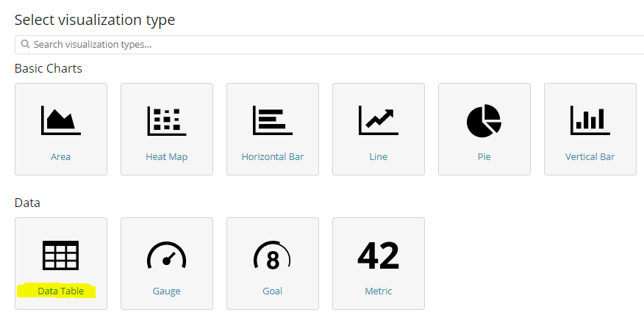The height and width of the screenshot is (323, 644).
Task: Click the search magnifier icon
Action: pos(25,44)
